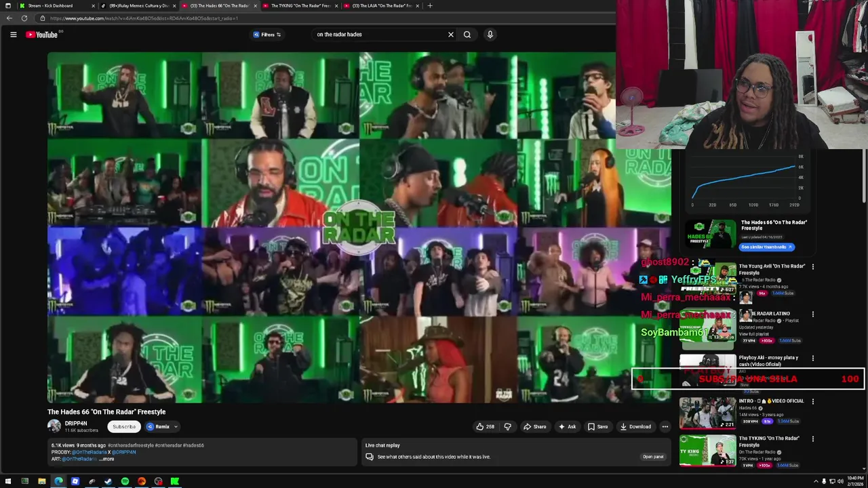Open the YouTube guide hamburger menu

pyautogui.click(x=13, y=35)
